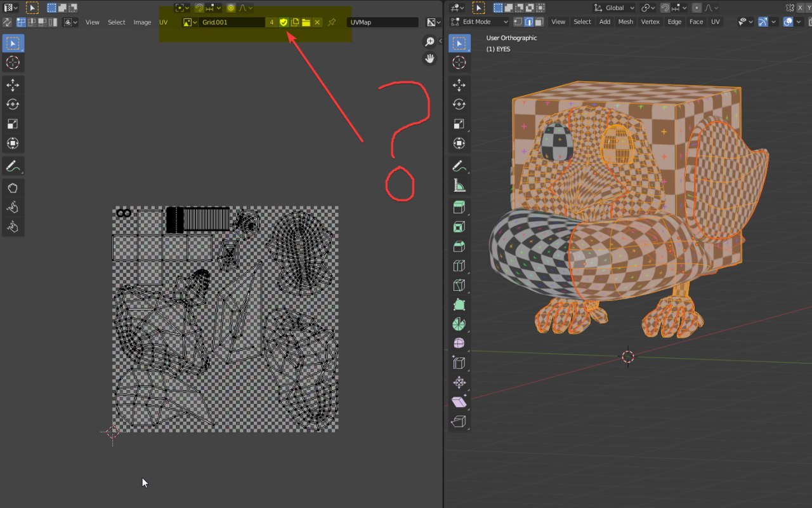Choose the UV Relax sculpt tool

click(13, 208)
